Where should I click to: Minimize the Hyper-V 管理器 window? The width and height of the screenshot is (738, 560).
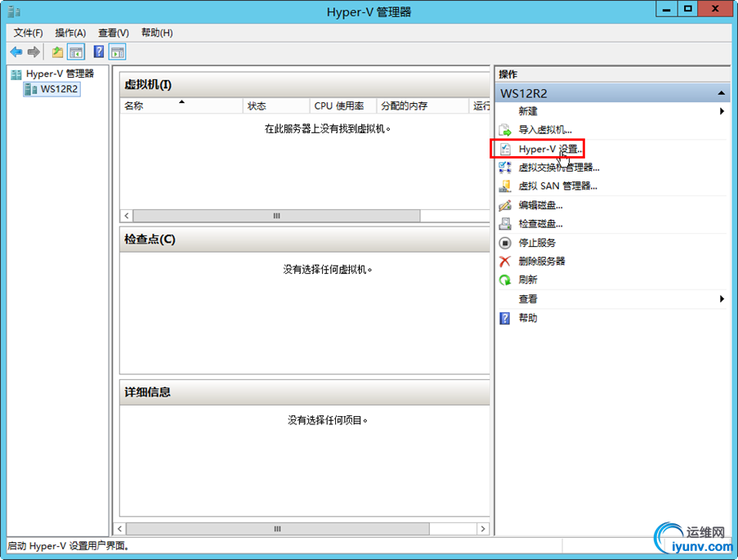click(666, 10)
